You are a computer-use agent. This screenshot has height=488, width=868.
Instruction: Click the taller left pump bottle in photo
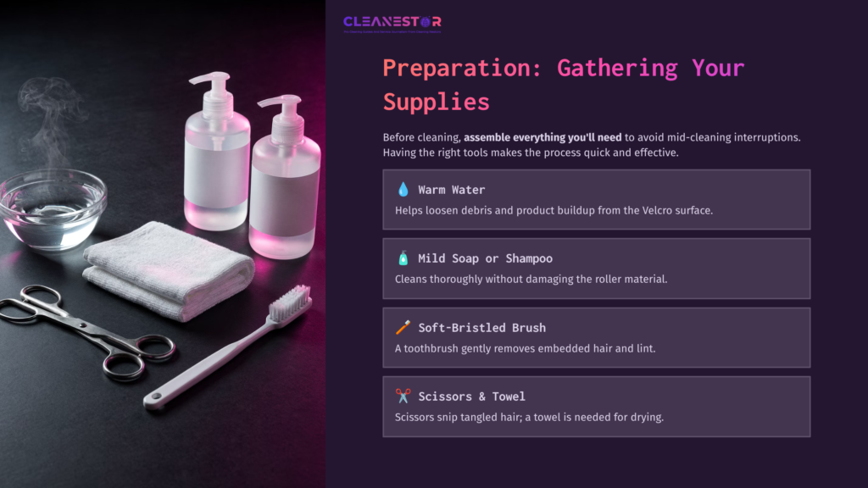[x=217, y=161]
